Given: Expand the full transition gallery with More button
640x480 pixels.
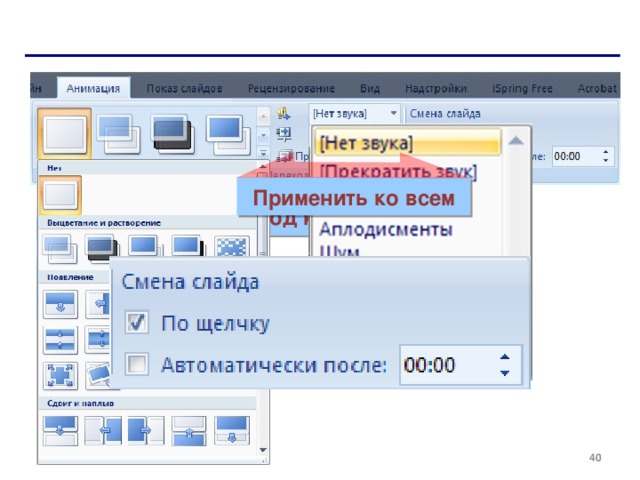Looking at the screenshot, I should [263, 154].
